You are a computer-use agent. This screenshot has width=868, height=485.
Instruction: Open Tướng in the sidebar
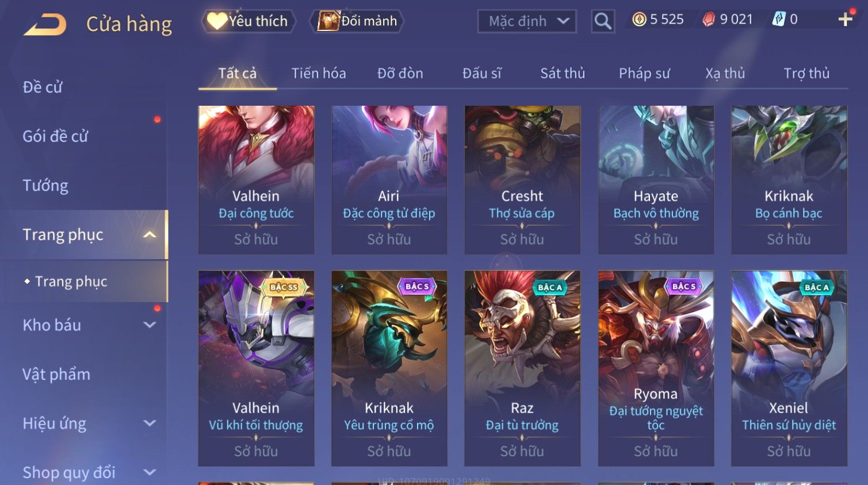45,186
